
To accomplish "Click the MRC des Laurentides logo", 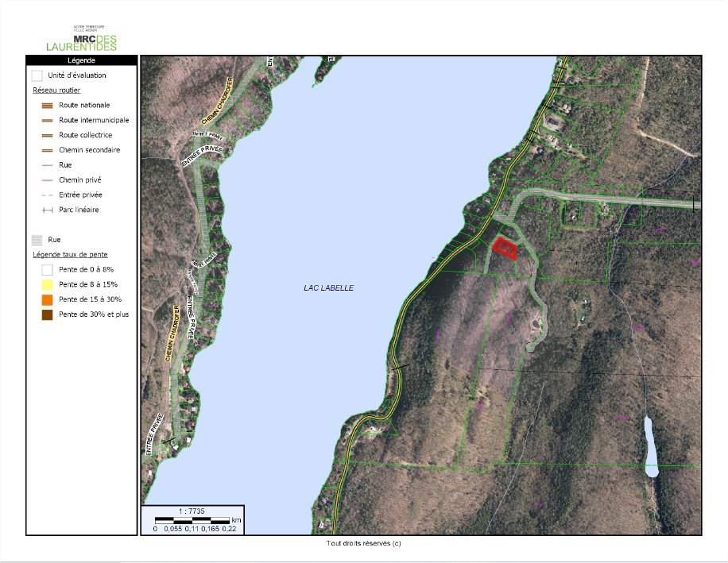I will click(x=82, y=39).
